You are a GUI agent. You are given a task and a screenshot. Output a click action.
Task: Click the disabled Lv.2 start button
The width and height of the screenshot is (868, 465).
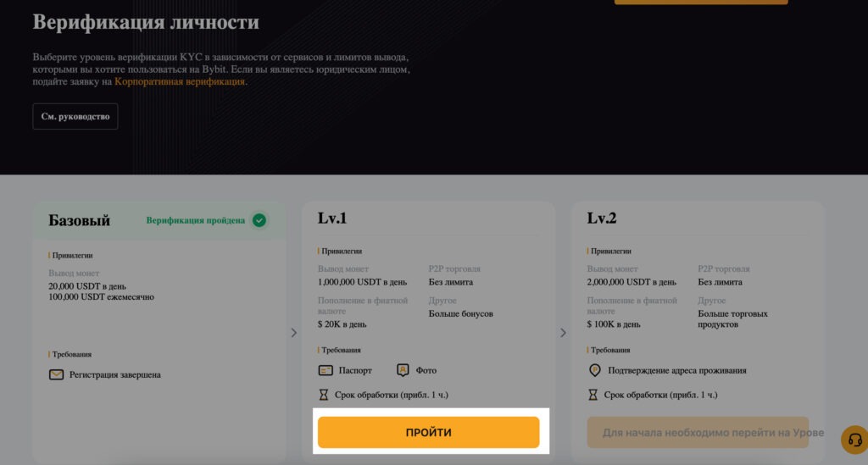coord(698,432)
